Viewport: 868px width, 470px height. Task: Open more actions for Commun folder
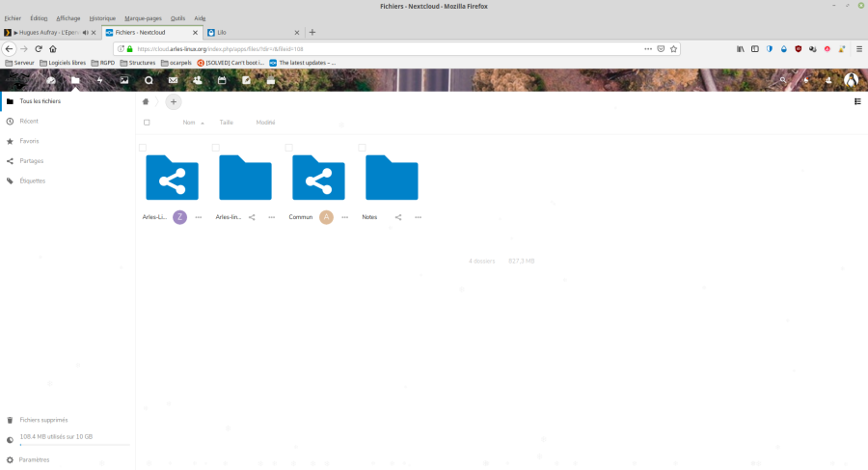[x=345, y=217]
